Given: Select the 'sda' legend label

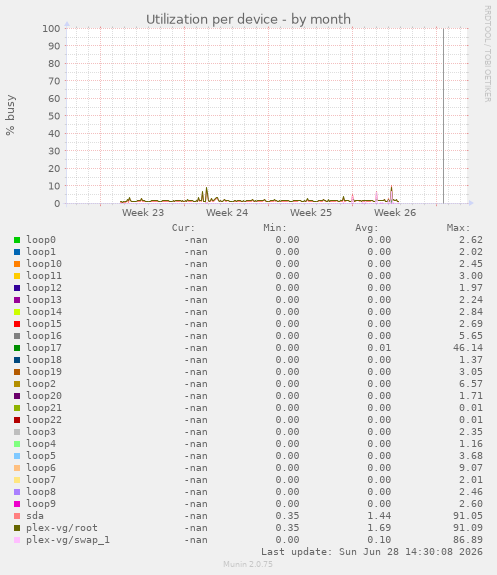Looking at the screenshot, I should coord(35,516).
